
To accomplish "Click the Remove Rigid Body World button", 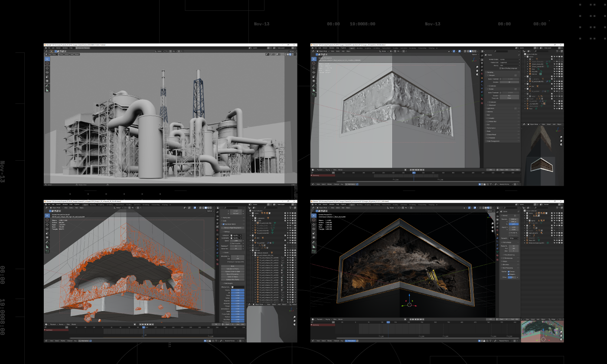I will (x=234, y=227).
